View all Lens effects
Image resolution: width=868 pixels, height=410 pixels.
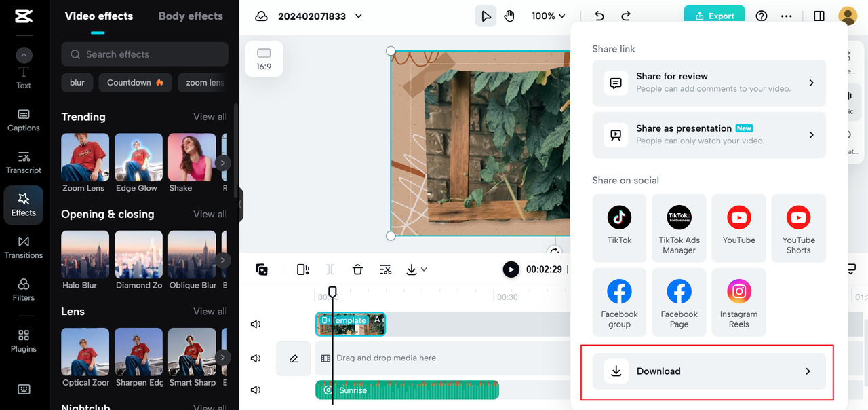click(x=210, y=311)
